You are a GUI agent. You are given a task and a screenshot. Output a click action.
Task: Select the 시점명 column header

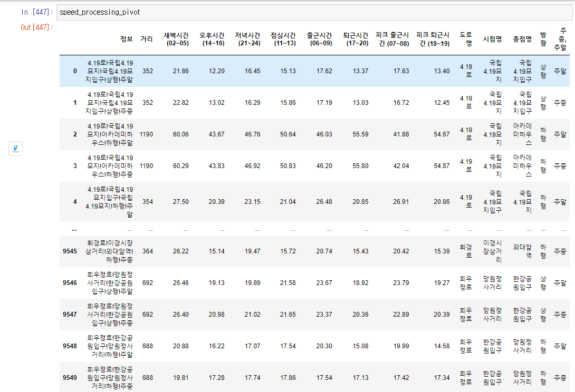[493, 39]
